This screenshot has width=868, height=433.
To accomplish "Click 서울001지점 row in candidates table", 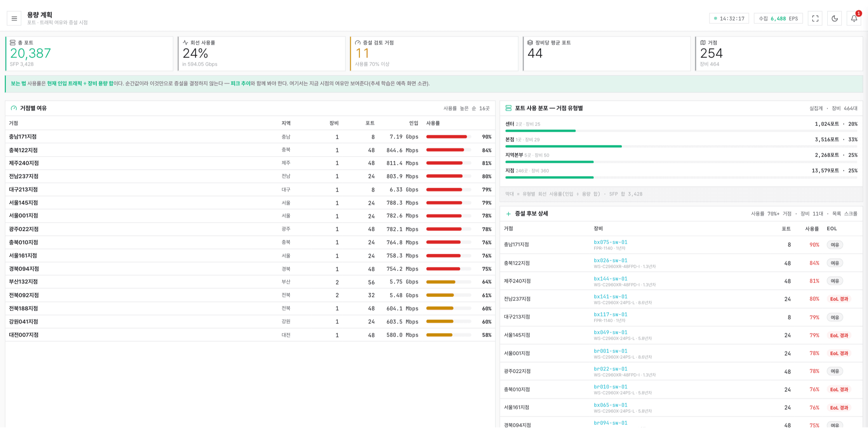I will click(x=681, y=353).
